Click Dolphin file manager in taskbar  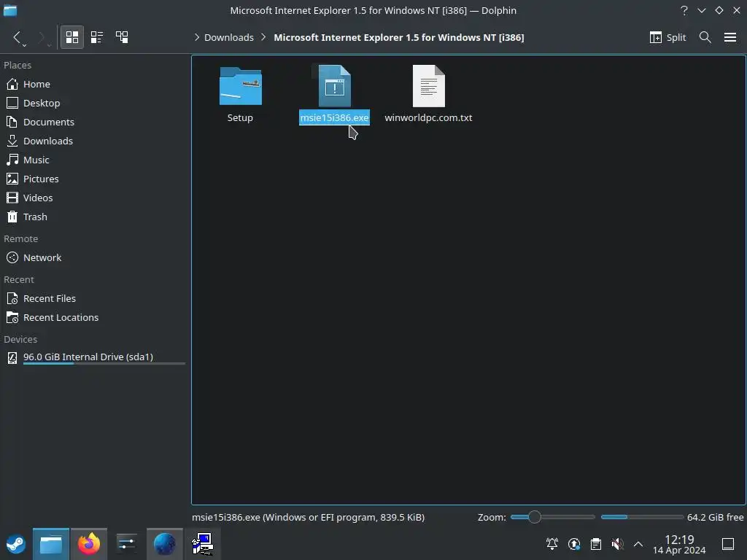(x=51, y=544)
